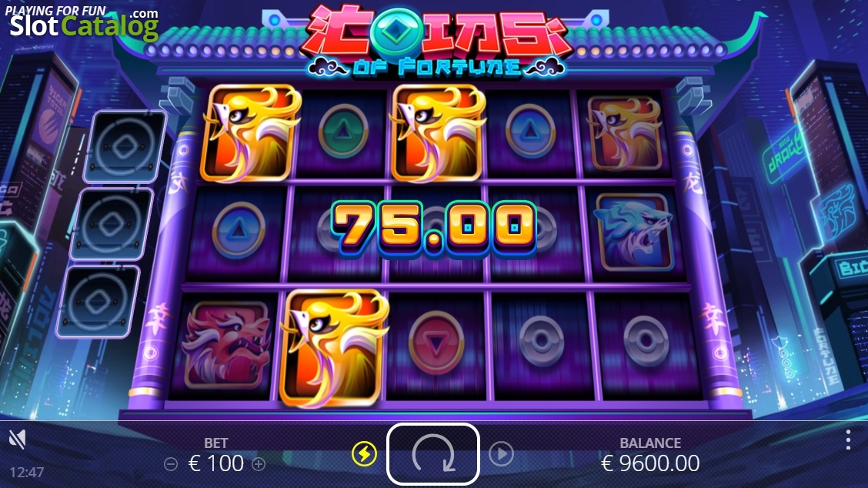Open the three-dot options menu
Viewport: 868px width, 488px height.
[848, 440]
